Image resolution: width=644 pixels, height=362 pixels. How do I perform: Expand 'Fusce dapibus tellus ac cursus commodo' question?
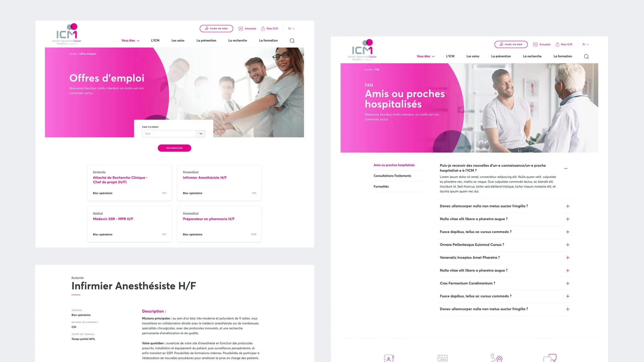(568, 232)
